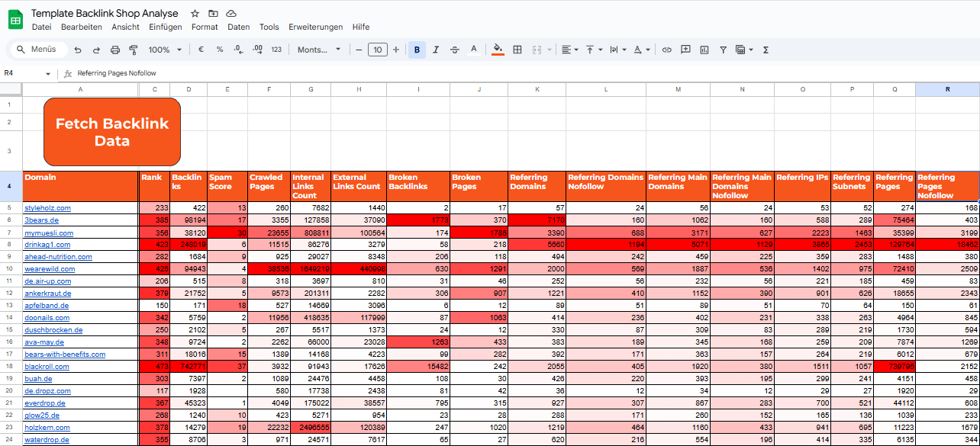980x446 pixels.
Task: Decrease decimal places via the toolbar icon
Action: (238, 49)
